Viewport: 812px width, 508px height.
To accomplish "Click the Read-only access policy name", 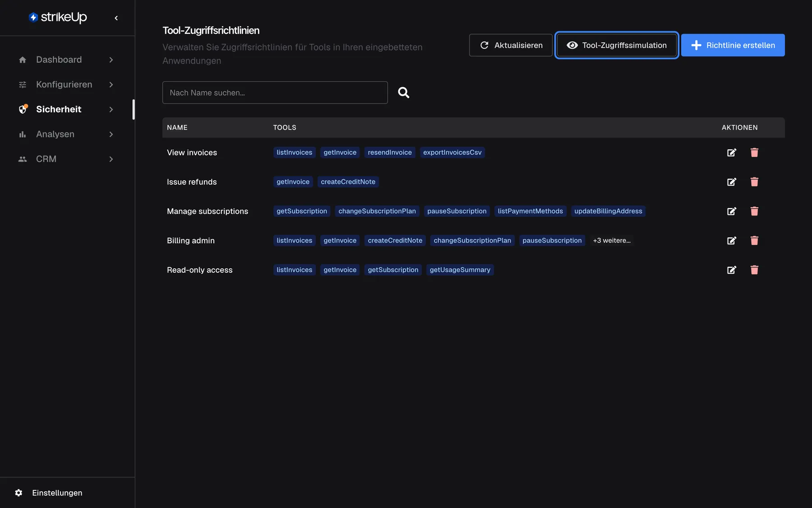I will pos(200,270).
